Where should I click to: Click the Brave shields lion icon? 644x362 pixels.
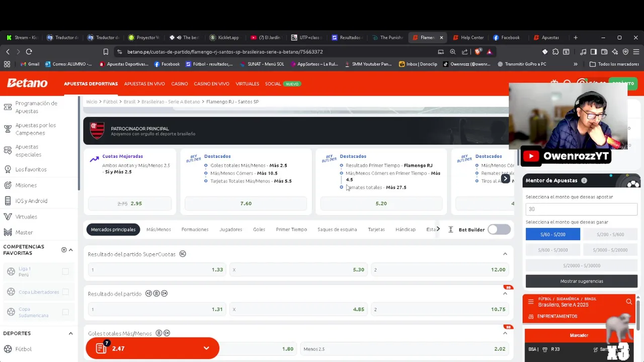[x=477, y=52]
